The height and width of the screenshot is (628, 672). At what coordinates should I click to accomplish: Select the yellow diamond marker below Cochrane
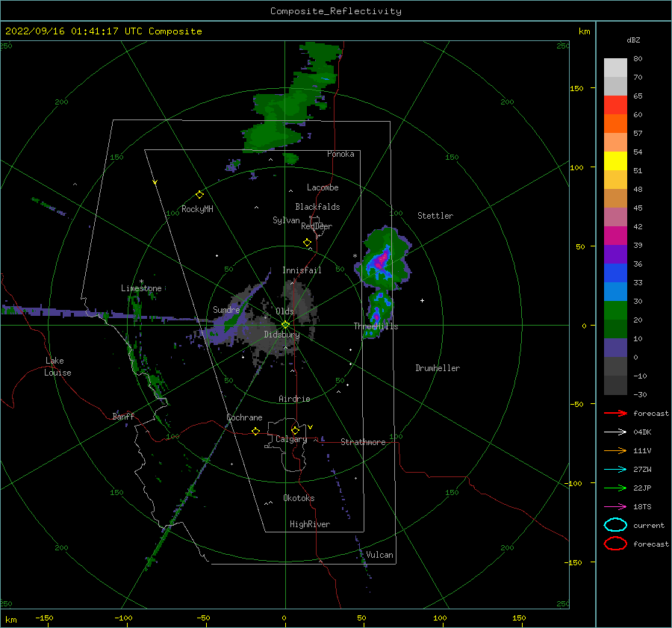pos(256,431)
